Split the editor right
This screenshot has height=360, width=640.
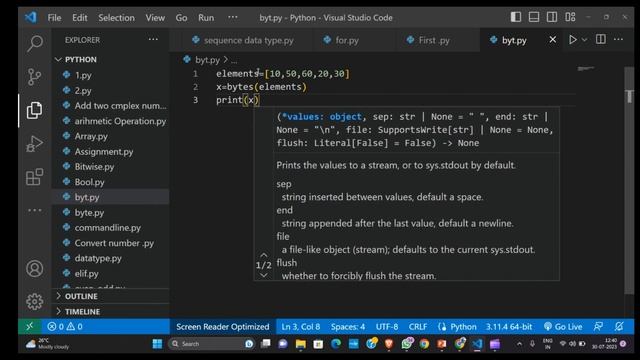(x=601, y=39)
